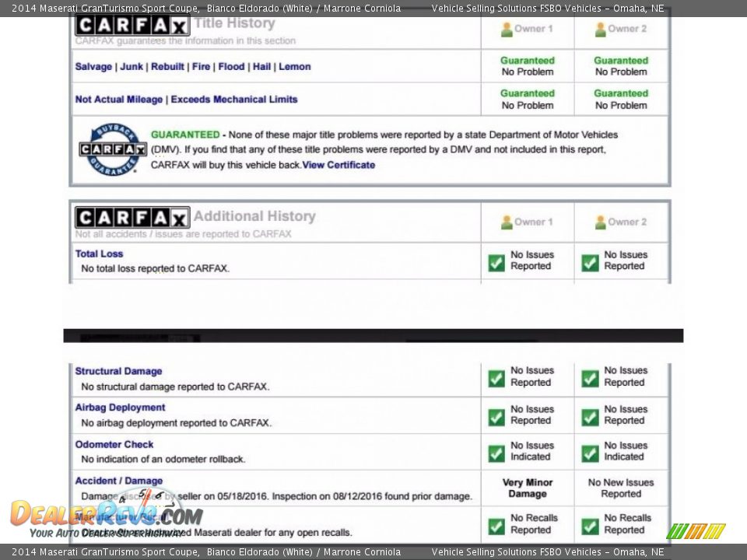Click the Very Minor Damage status for Owner 1
The width and height of the screenshot is (747, 560).
(x=528, y=488)
